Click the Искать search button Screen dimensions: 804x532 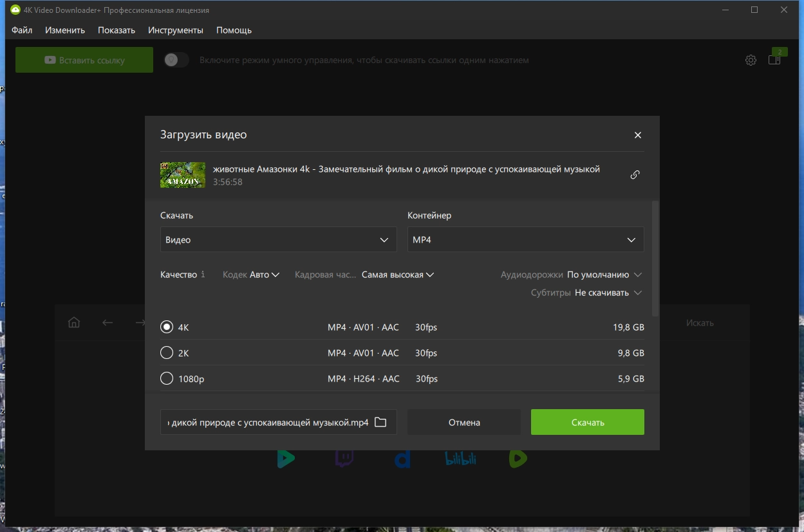(700, 323)
